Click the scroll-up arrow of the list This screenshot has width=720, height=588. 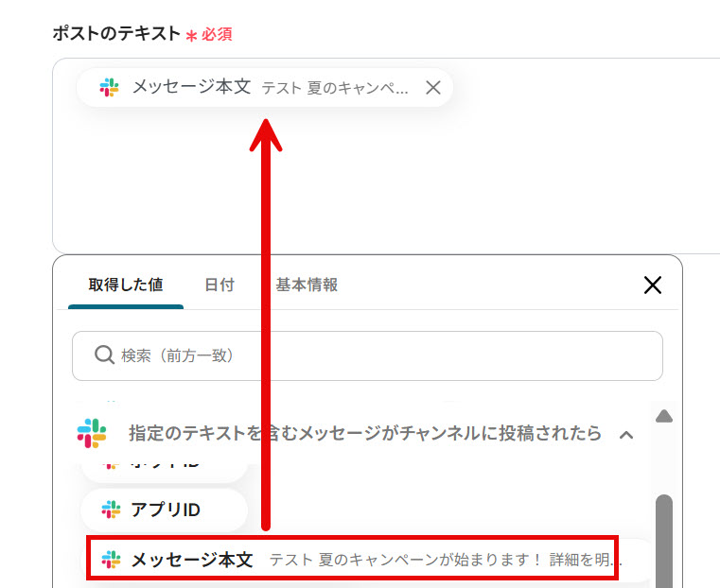(664, 416)
